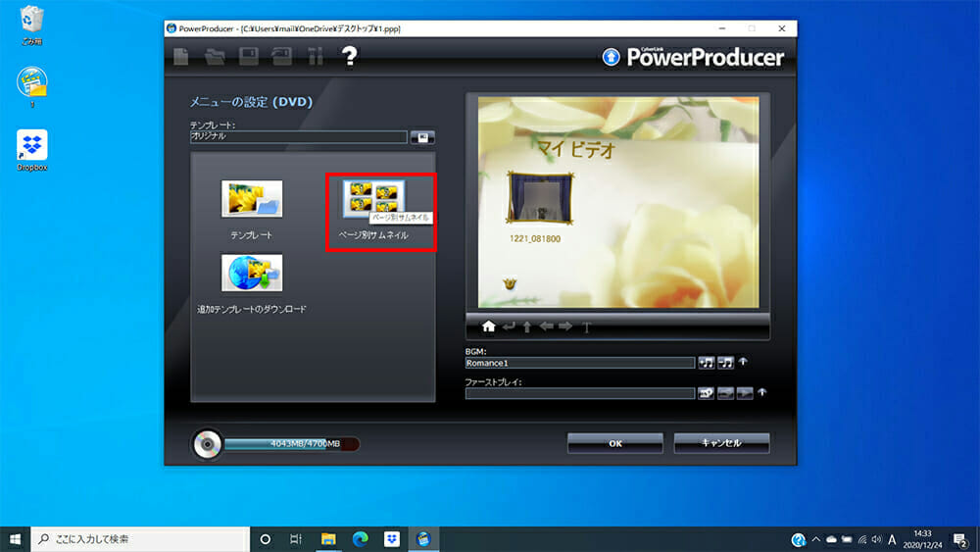Remove background music with minus note icon
Screen dimensions: 980x552
click(725, 363)
